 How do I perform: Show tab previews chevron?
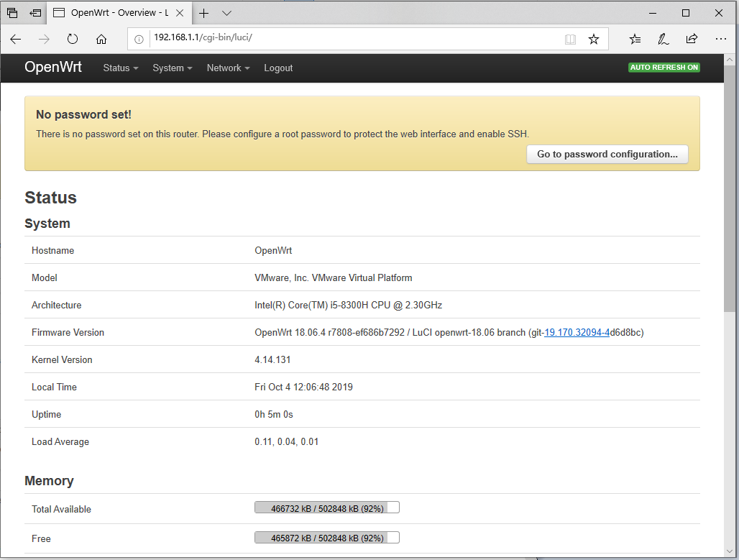(x=226, y=13)
